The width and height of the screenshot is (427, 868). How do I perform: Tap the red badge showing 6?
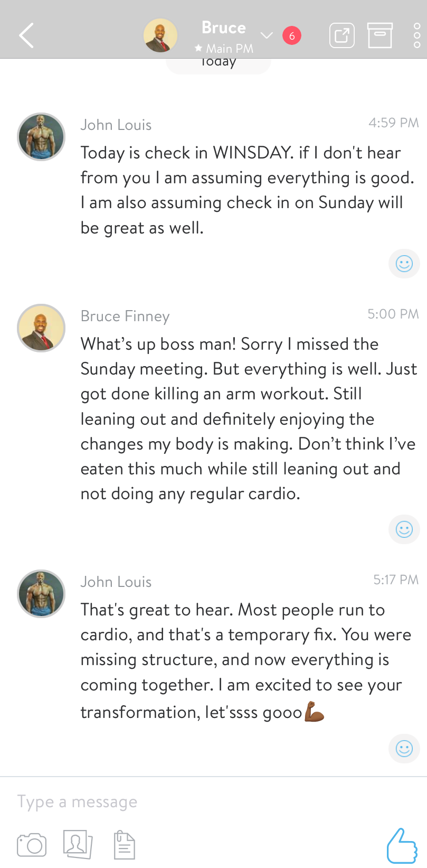(x=292, y=36)
